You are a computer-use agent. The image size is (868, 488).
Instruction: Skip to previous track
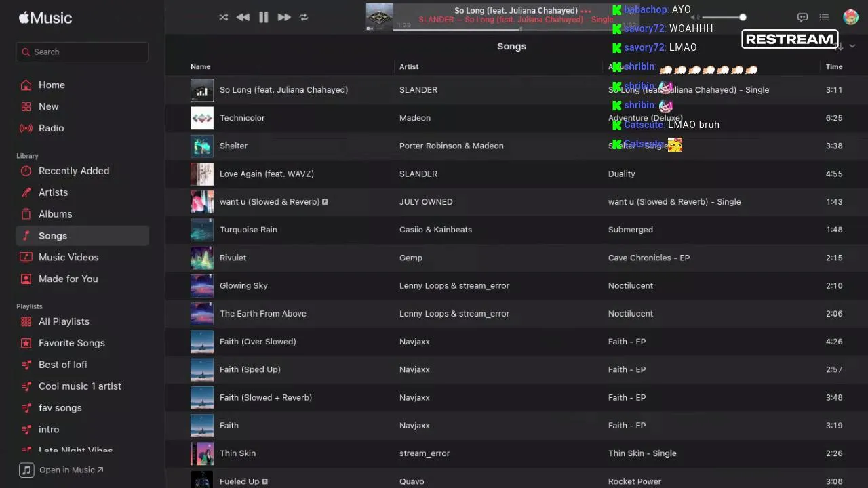(243, 17)
